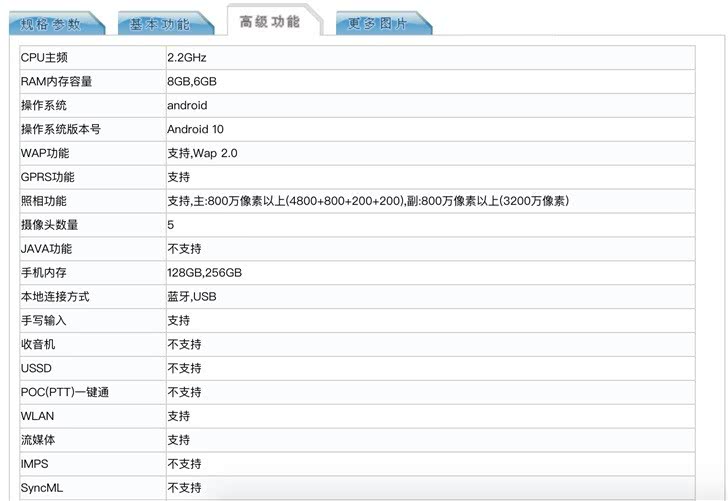Click the 收音机 label
The height and width of the screenshot is (501, 728).
tap(38, 345)
